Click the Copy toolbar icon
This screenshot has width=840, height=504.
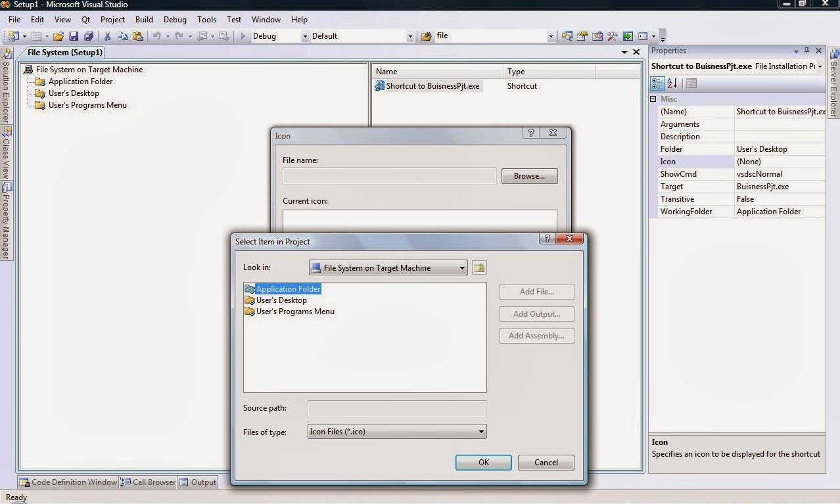[x=122, y=36]
